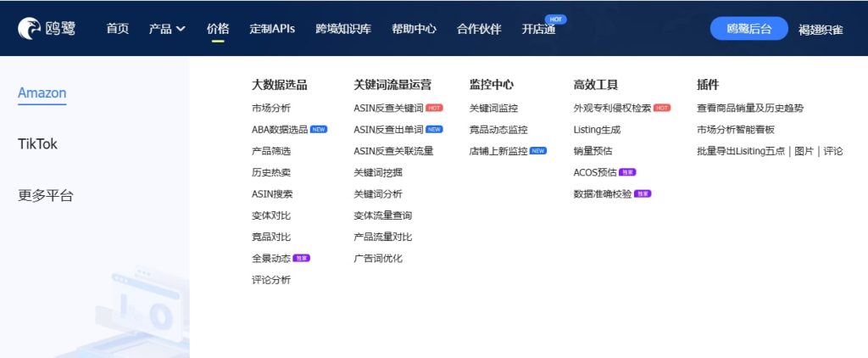Open 市场分析 link
This screenshot has width=868, height=358.
pos(270,108)
